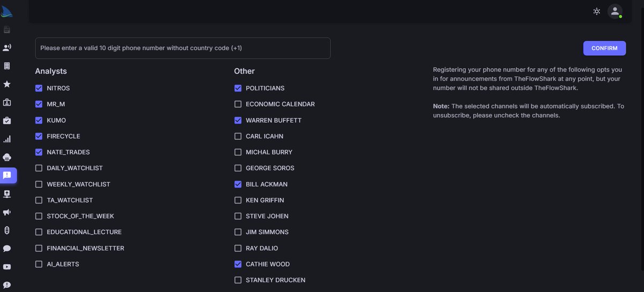Open the exclamation speech bubble icon at the sidebar bottom
Image resolution: width=644 pixels, height=292 pixels.
7,285
